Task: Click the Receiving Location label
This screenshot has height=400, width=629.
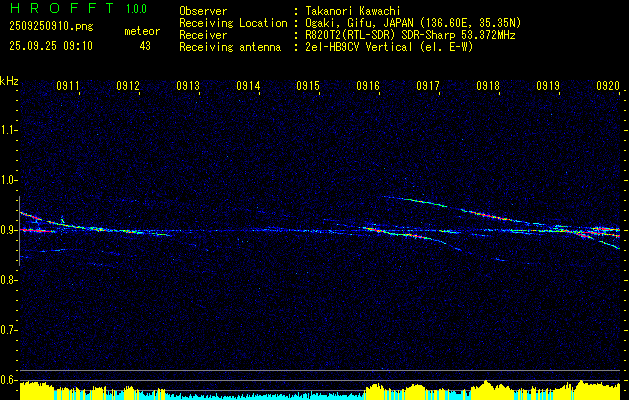Action: click(x=233, y=23)
